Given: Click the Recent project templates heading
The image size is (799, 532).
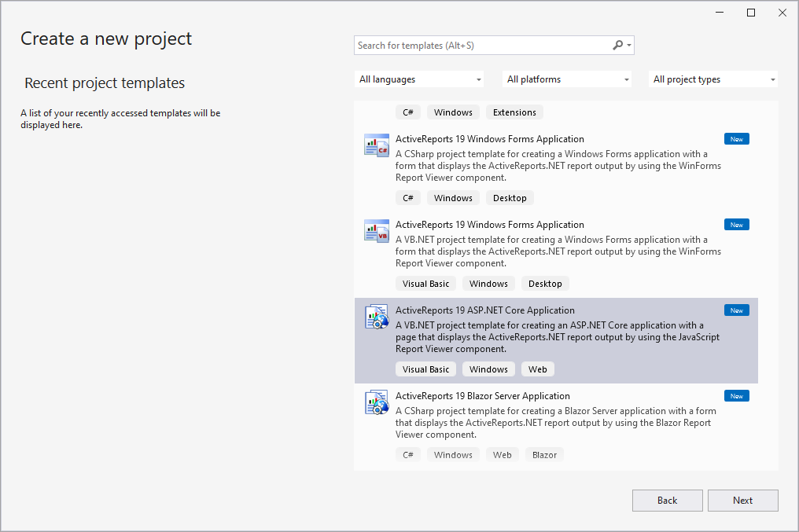Looking at the screenshot, I should tap(105, 83).
